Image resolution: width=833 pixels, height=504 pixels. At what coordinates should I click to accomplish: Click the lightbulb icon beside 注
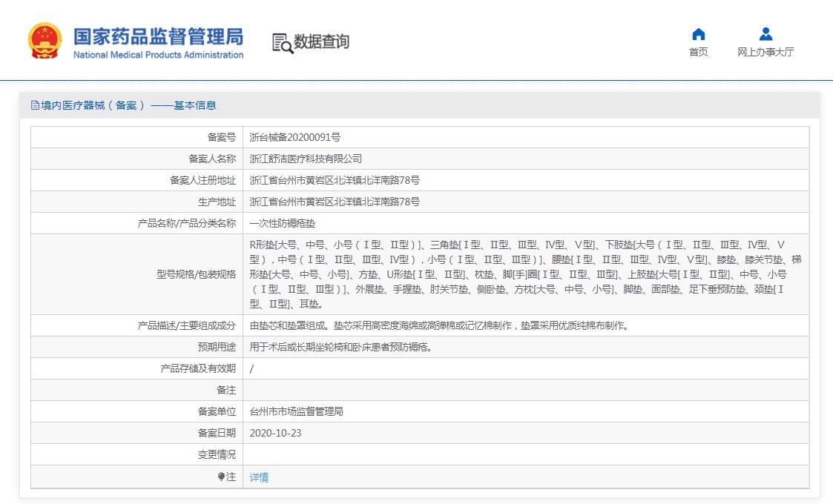point(221,477)
